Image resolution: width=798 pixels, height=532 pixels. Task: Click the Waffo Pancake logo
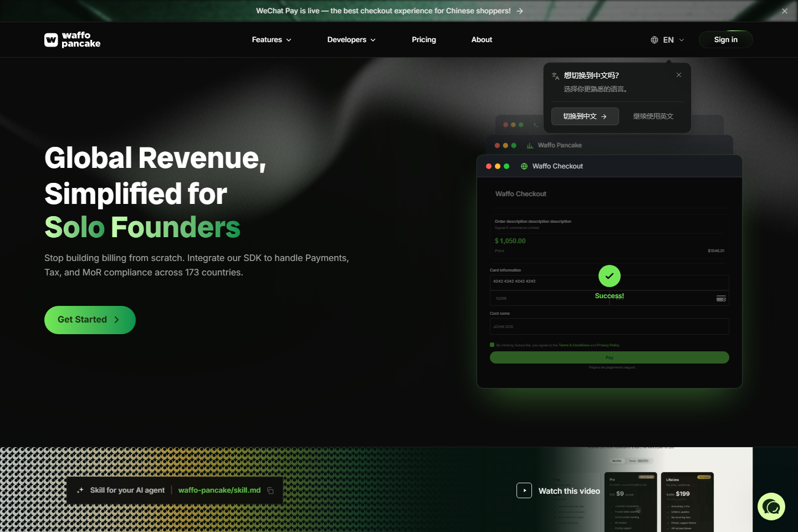pos(73,40)
